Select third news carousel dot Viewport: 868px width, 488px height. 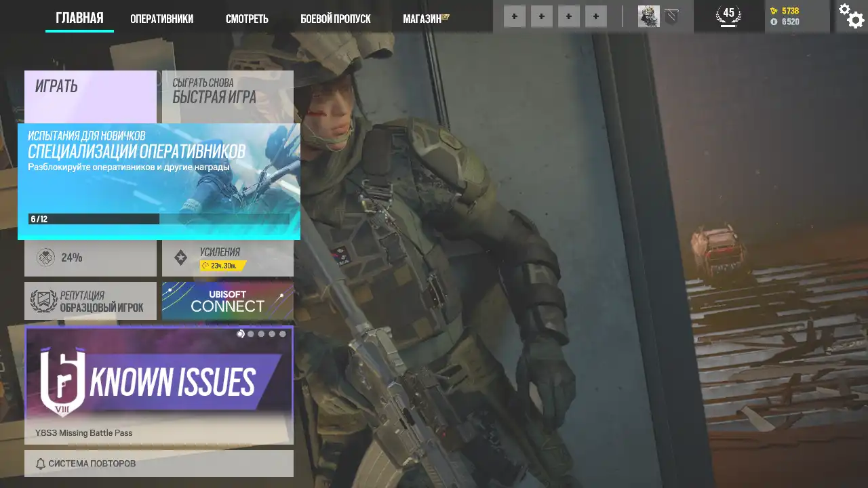pyautogui.click(x=261, y=333)
